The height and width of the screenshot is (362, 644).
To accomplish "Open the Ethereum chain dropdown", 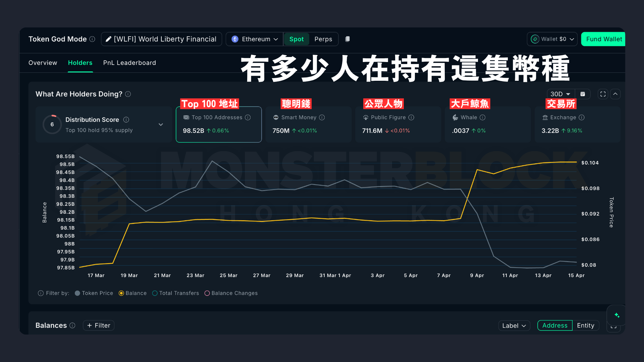I will (x=255, y=39).
